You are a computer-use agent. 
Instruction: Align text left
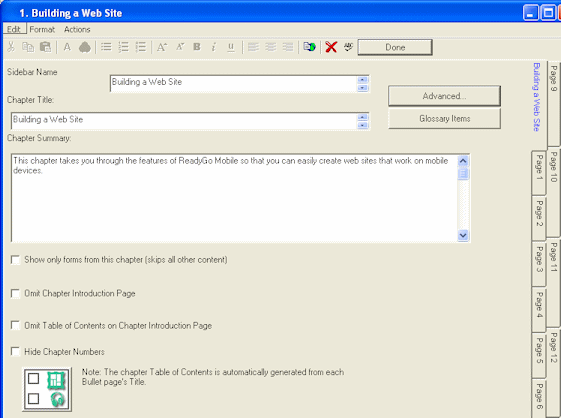pyautogui.click(x=253, y=47)
